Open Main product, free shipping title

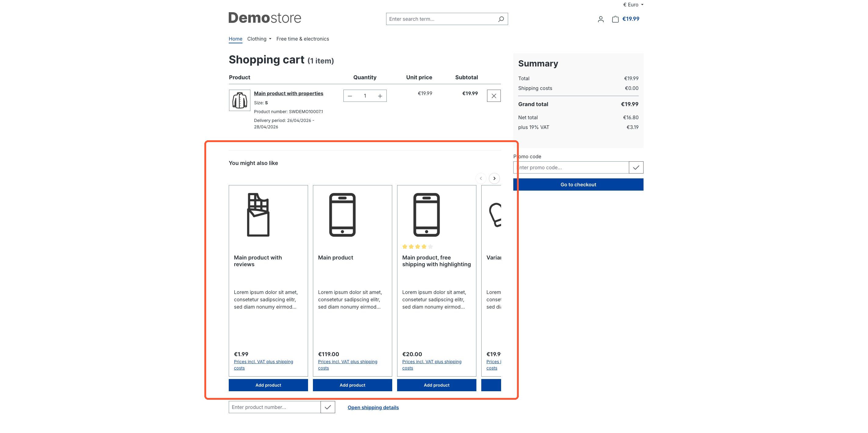coord(436,261)
